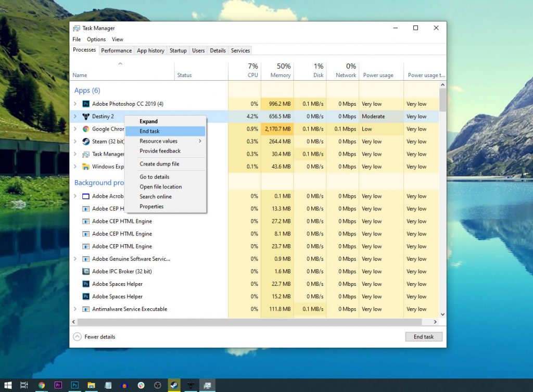Click the Adobe Spaces Helper icon using 22.7 MB
The height and width of the screenshot is (392, 533).
(86, 284)
